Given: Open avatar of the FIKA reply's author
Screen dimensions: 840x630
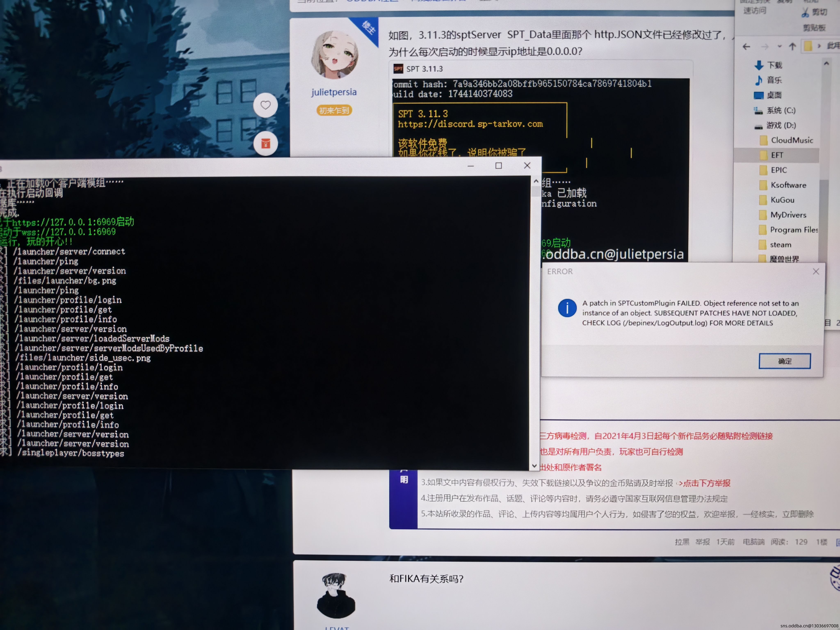Looking at the screenshot, I should coord(336,595).
